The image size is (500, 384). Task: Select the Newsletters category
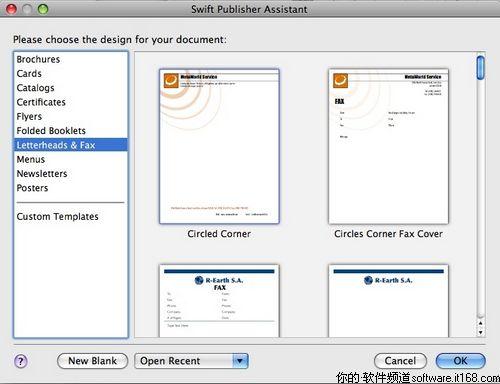(70, 174)
